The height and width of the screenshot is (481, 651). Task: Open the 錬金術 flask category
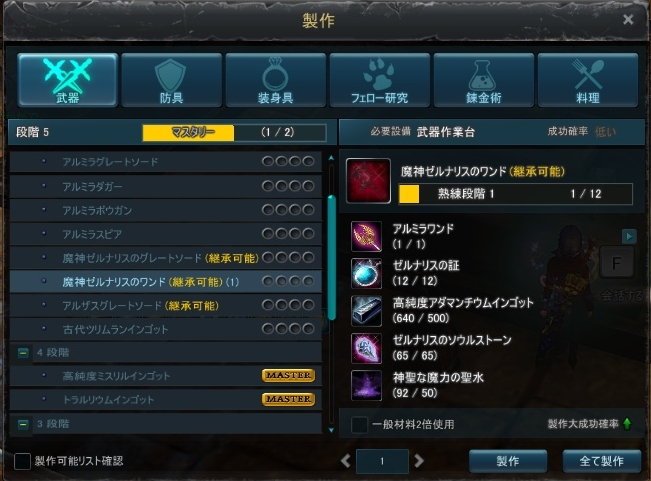(484, 80)
